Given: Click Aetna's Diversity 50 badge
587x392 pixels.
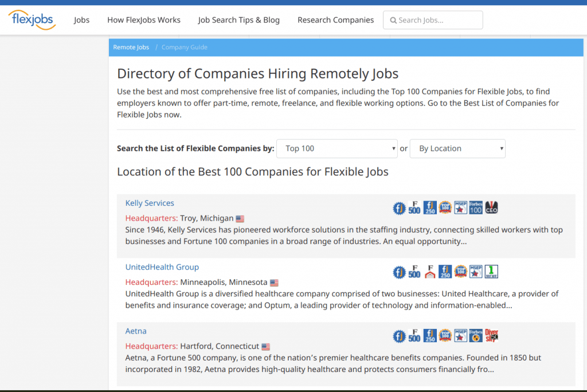Looking at the screenshot, I should [x=491, y=336].
